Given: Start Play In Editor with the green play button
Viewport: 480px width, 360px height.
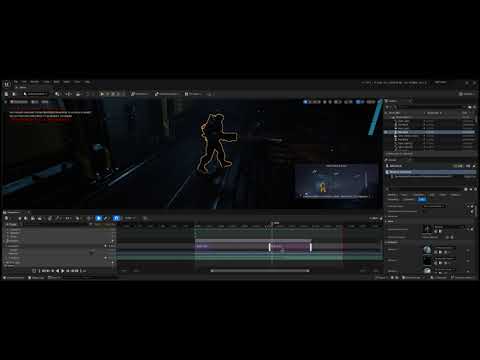Looking at the screenshot, I should [x=102, y=94].
